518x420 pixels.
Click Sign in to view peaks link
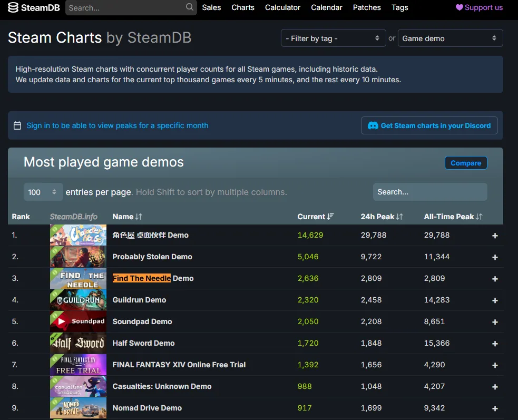118,125
